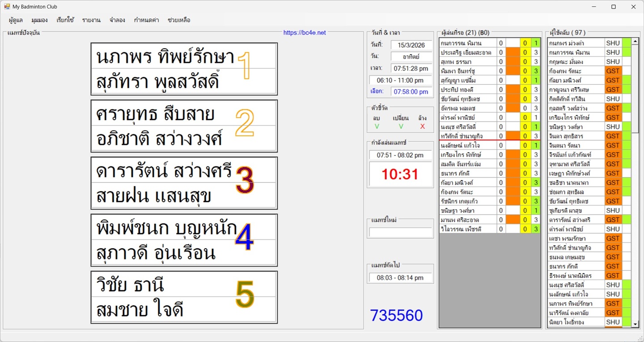The height and width of the screenshot is (342, 644).
Task: Select สมคิด จันทร์แจ่ม in the waiting list
Action: [468, 164]
